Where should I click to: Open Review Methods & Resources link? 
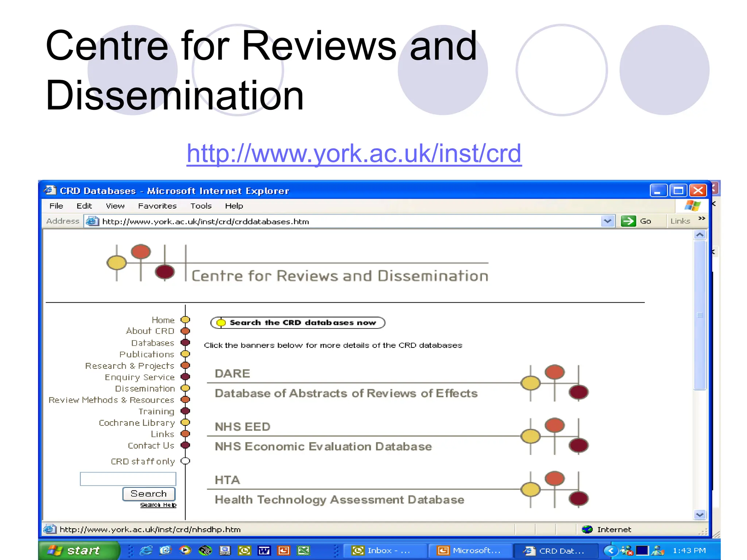pos(111,400)
